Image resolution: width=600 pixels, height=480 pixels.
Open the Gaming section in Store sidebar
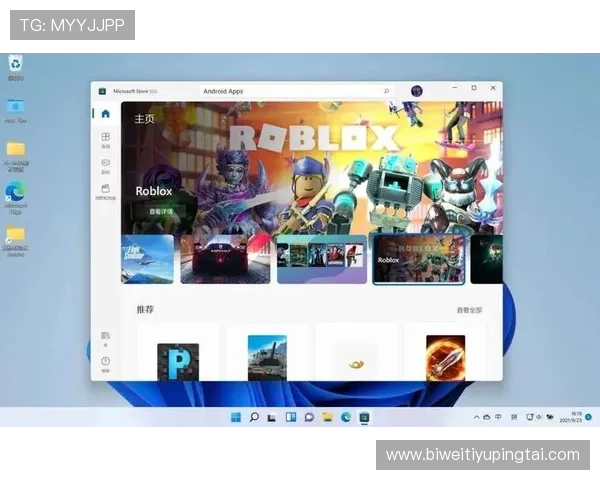point(106,166)
